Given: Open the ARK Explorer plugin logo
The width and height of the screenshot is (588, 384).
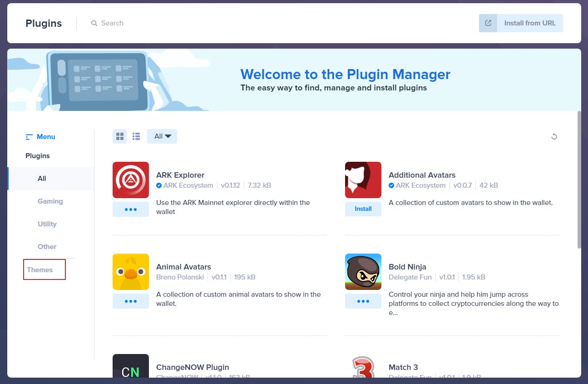Looking at the screenshot, I should click(x=131, y=180).
